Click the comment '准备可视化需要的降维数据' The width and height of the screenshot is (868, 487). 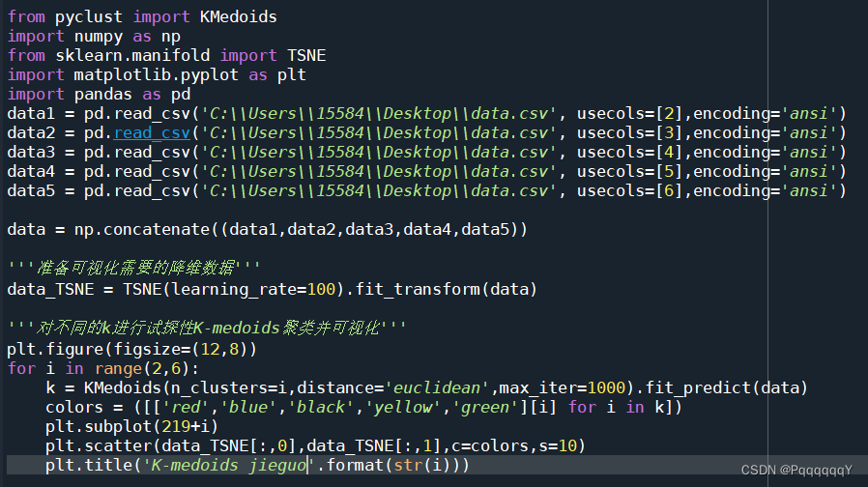(135, 268)
